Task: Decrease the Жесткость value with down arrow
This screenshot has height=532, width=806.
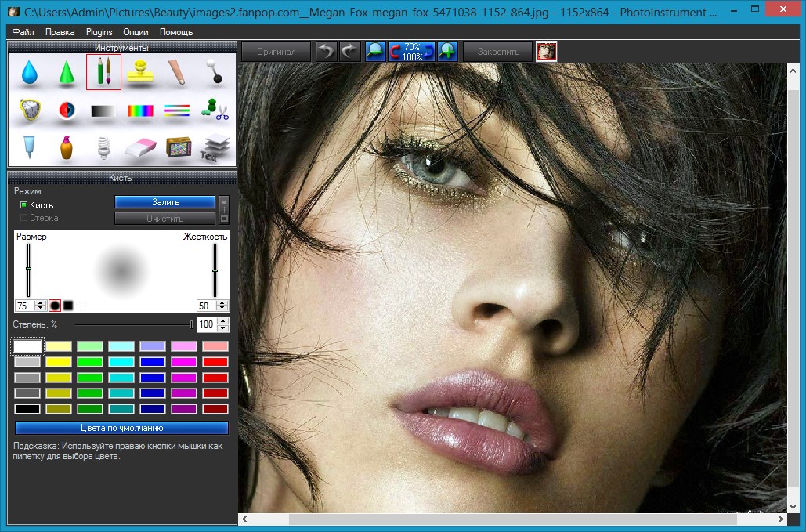Action: (x=224, y=308)
